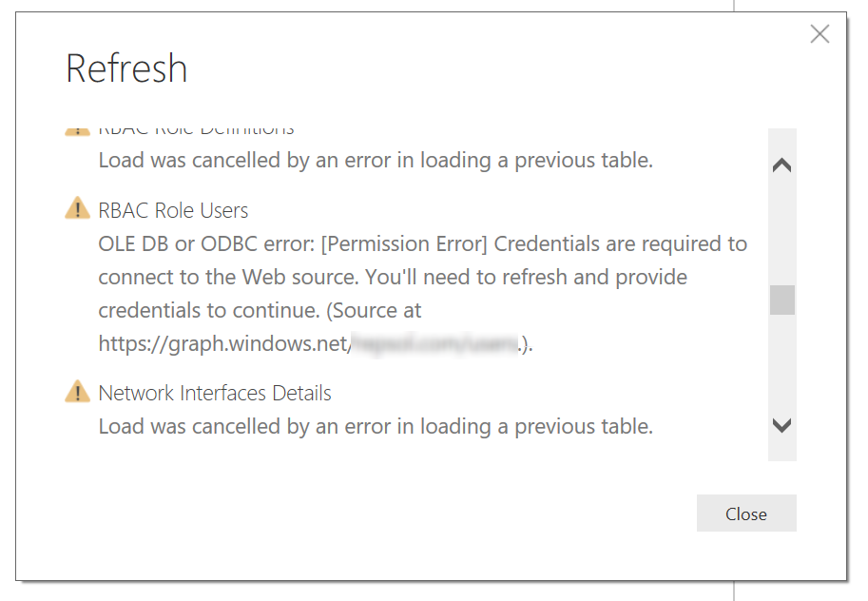Click the scrollbar thumb
868x601 pixels.
781,300
